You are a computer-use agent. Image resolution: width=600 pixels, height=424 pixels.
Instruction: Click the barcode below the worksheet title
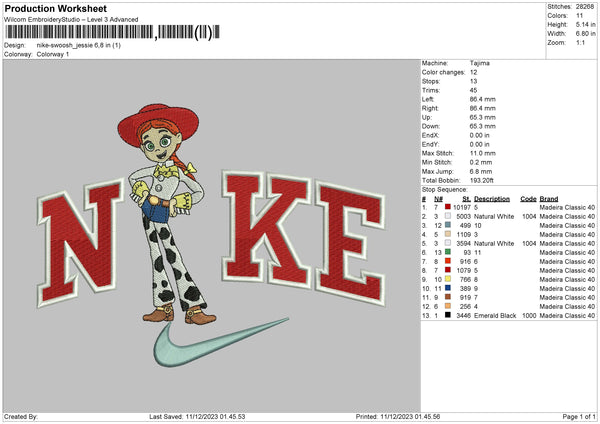112,32
